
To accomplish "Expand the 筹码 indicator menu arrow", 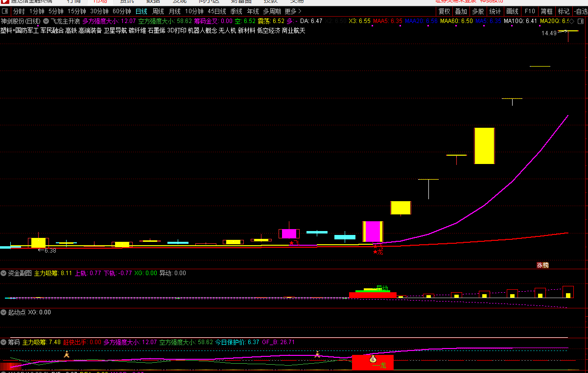I will (3, 342).
